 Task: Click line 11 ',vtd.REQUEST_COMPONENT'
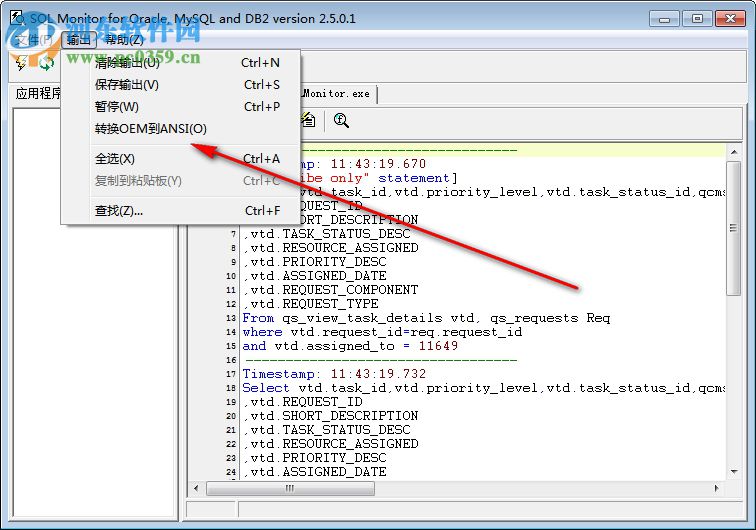click(x=330, y=290)
